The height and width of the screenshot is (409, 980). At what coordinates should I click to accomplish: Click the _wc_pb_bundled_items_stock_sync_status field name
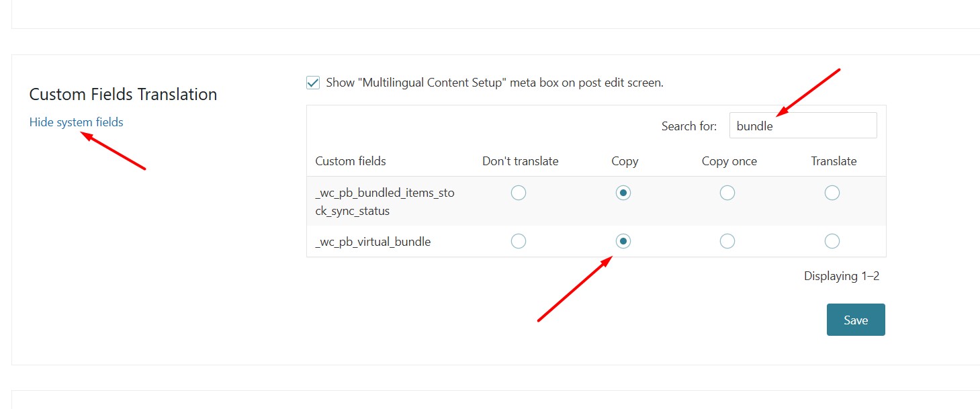click(x=385, y=201)
